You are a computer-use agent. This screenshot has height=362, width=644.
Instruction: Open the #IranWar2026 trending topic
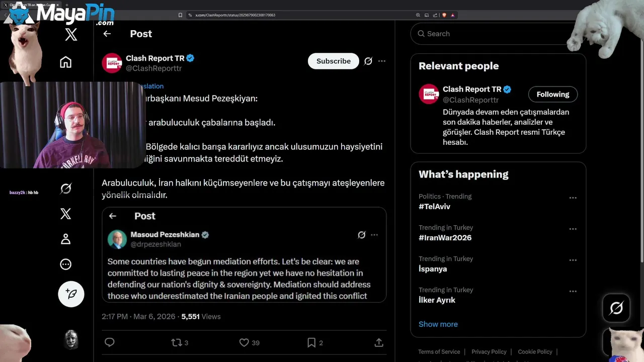[x=445, y=238]
